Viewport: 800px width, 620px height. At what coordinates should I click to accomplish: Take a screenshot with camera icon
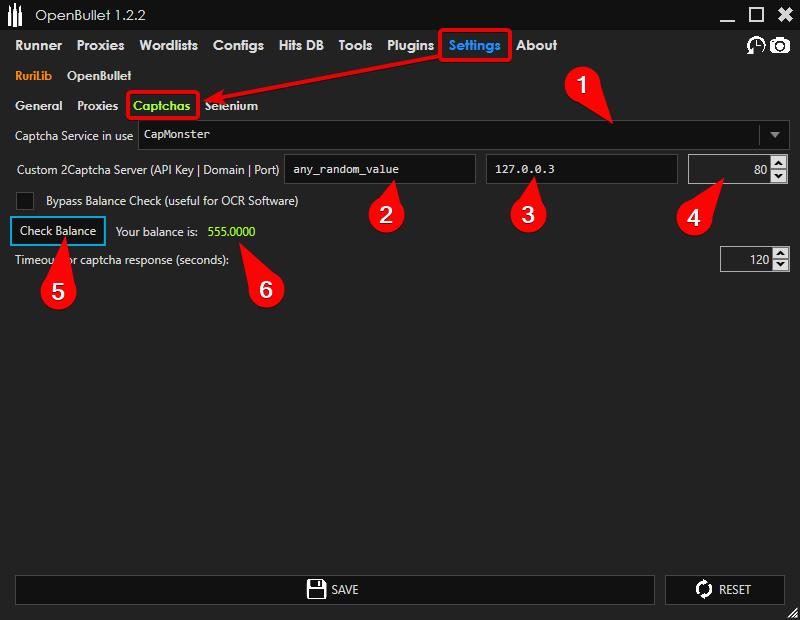tap(780, 45)
